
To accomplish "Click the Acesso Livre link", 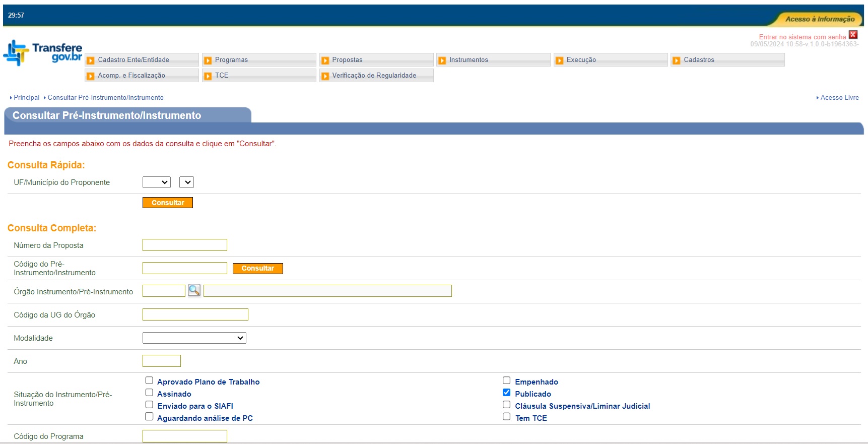I will 839,98.
